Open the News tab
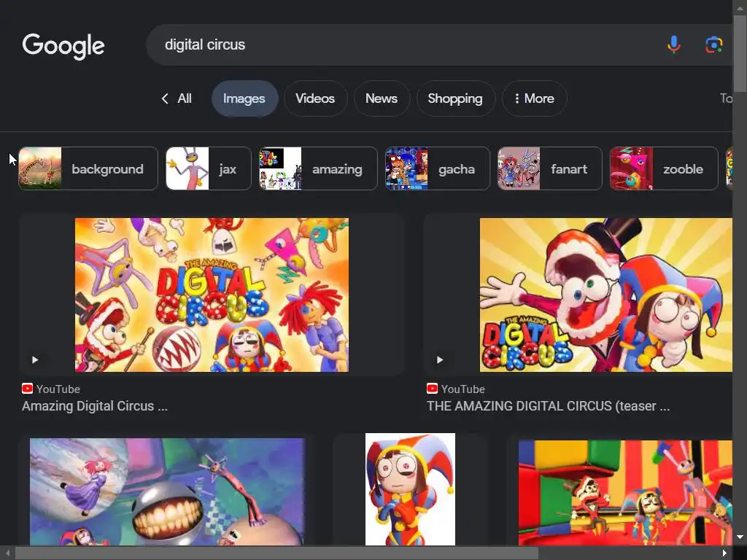 [382, 98]
